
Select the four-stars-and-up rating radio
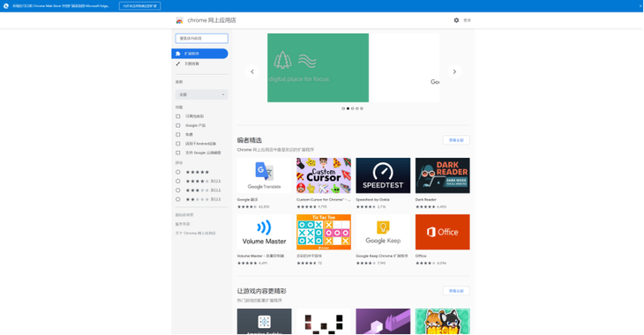click(178, 181)
